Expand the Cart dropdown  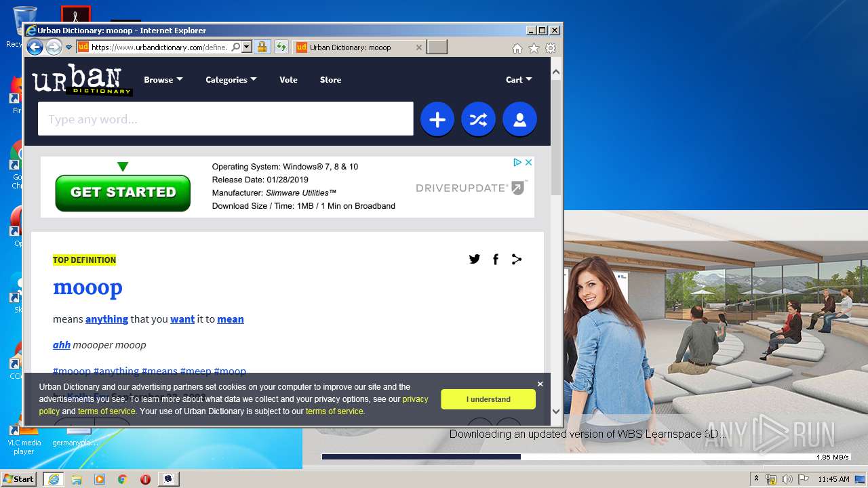click(x=519, y=80)
